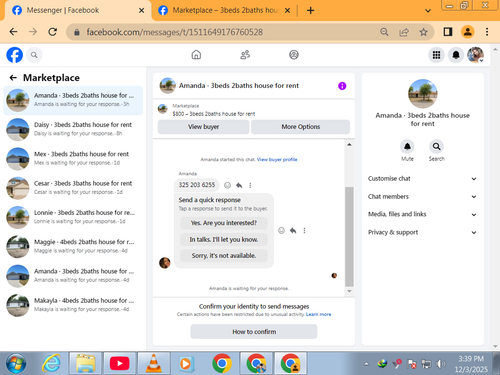Click the View buyer button
500x375 pixels.
[203, 127]
